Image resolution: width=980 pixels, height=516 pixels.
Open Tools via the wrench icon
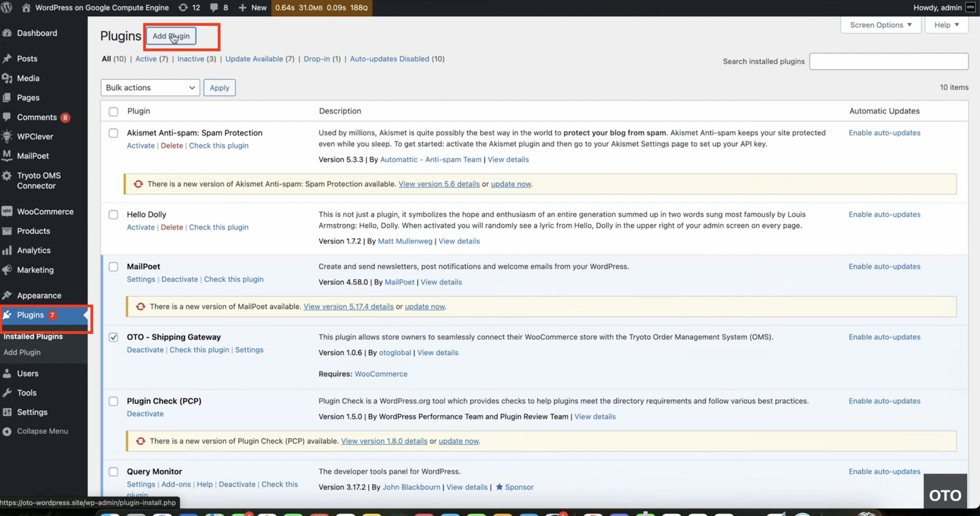click(7, 392)
